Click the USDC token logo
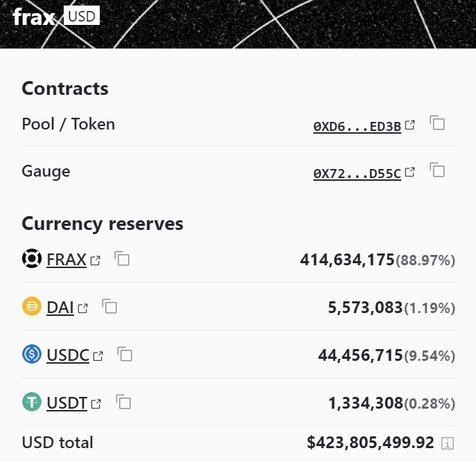 32,355
